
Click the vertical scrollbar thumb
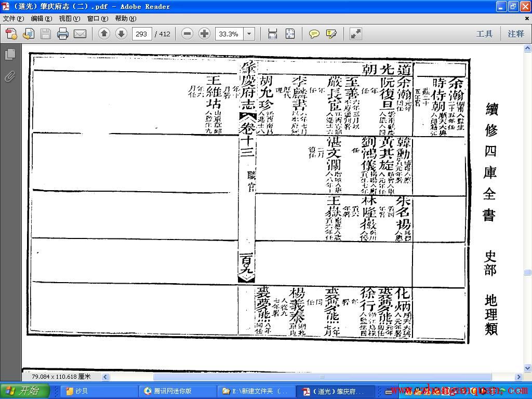[528, 272]
